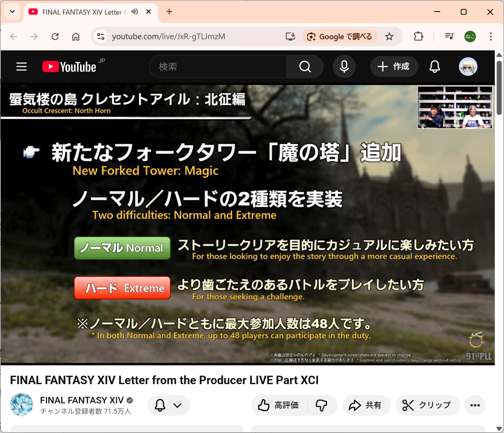Open YouTube notifications bell in header

coord(434,67)
